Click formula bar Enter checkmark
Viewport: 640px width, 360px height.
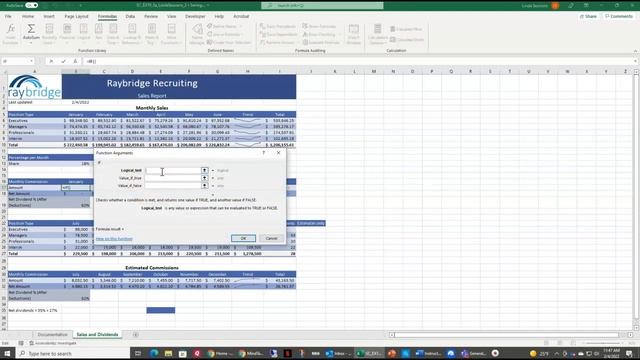tap(63, 61)
